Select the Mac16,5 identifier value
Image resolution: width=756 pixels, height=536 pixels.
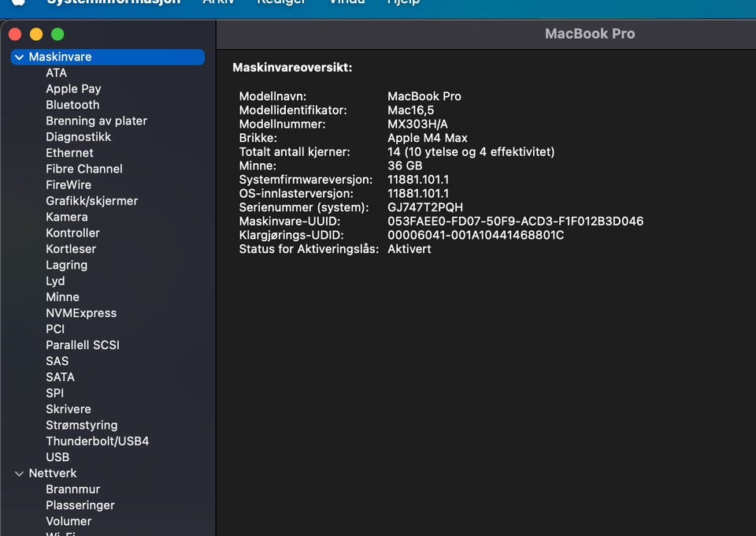click(x=411, y=110)
